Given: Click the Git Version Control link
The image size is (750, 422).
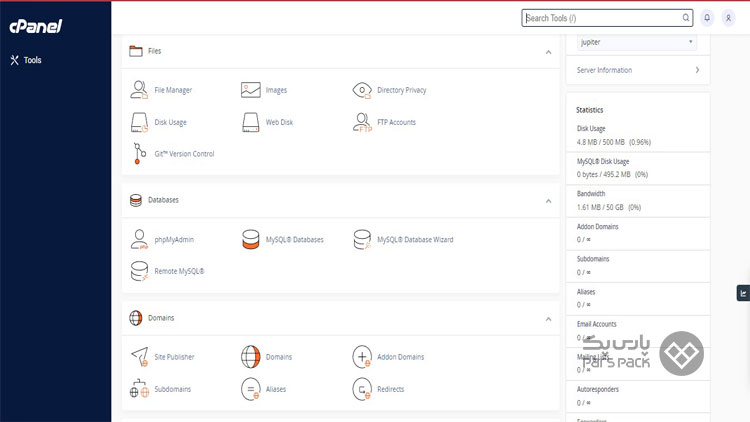Looking at the screenshot, I should tap(184, 154).
